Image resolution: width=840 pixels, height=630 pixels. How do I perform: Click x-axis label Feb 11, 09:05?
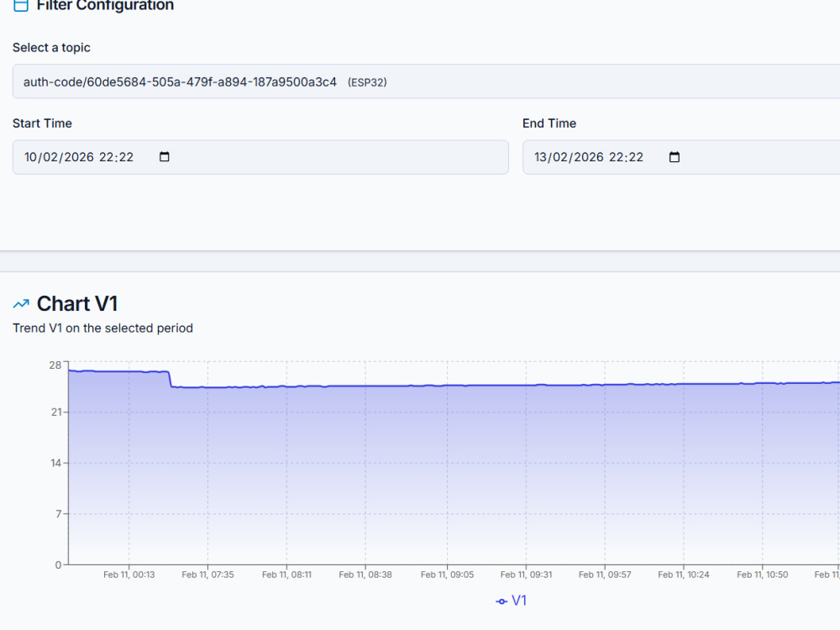[x=448, y=575]
